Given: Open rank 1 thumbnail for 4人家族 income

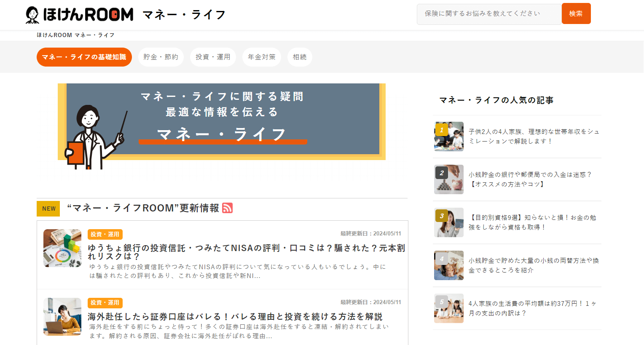Looking at the screenshot, I should pyautogui.click(x=449, y=136).
